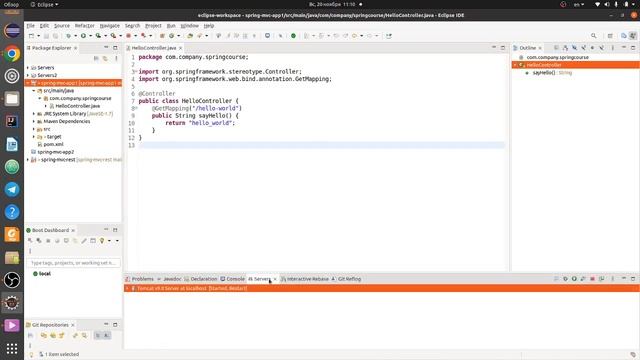The width and height of the screenshot is (640, 360).
Task: Switch to the Console tab
Action: tap(233, 279)
